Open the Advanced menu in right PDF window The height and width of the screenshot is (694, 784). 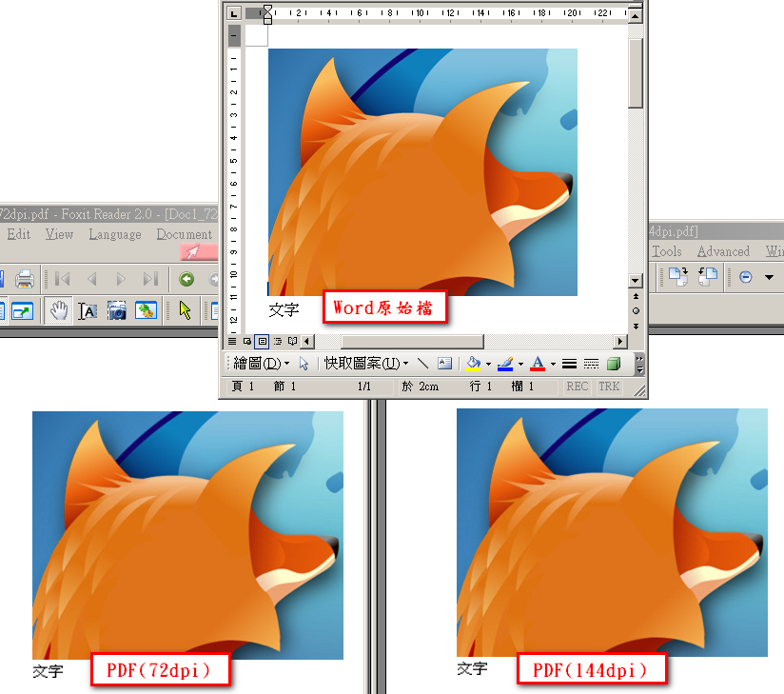[723, 251]
